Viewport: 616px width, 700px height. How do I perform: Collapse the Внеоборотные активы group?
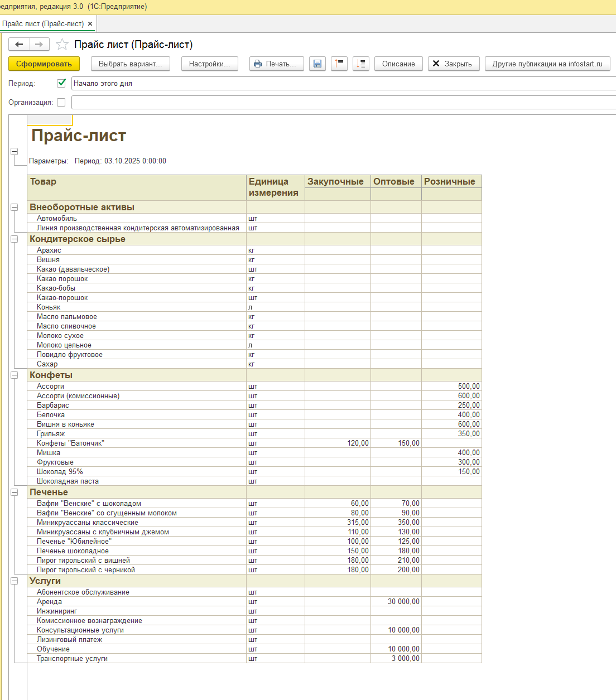(15, 207)
